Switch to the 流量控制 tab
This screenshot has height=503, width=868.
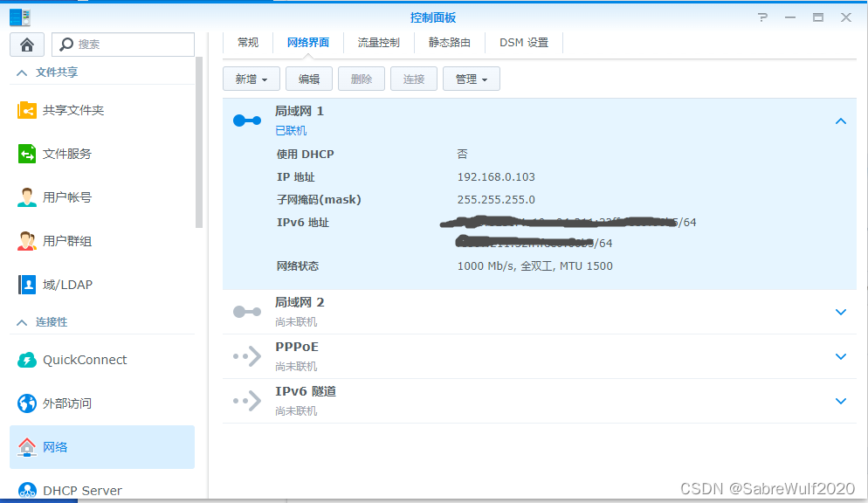click(x=378, y=41)
